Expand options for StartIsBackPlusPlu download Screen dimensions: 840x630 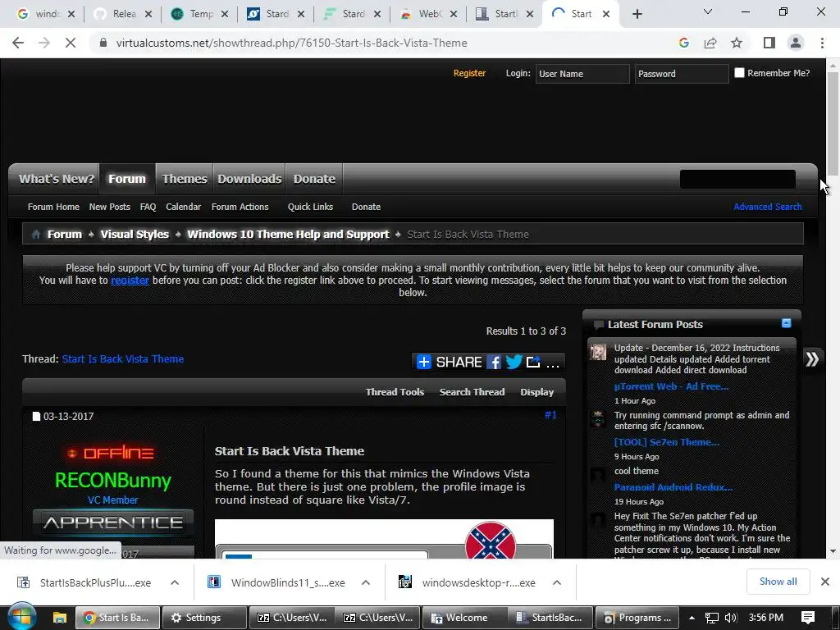175,583
